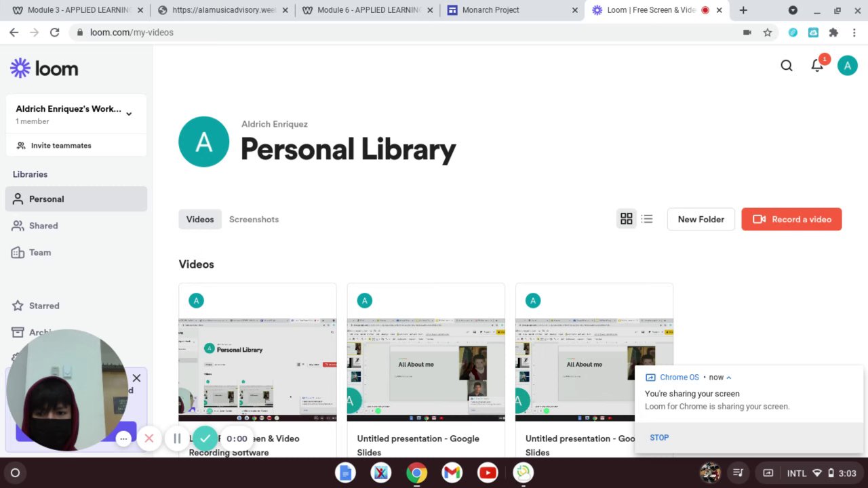The height and width of the screenshot is (488, 868).
Task: Click STOP to end screen sharing
Action: click(659, 438)
